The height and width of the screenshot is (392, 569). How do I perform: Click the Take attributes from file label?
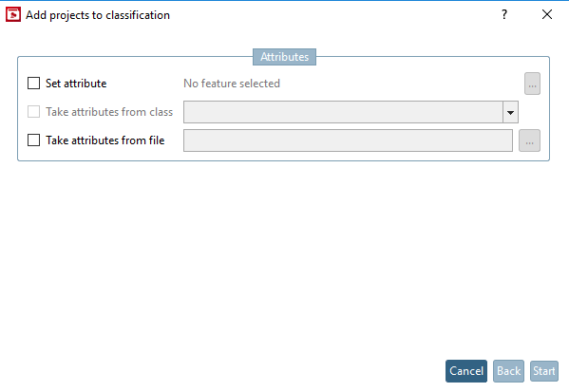[x=104, y=140]
